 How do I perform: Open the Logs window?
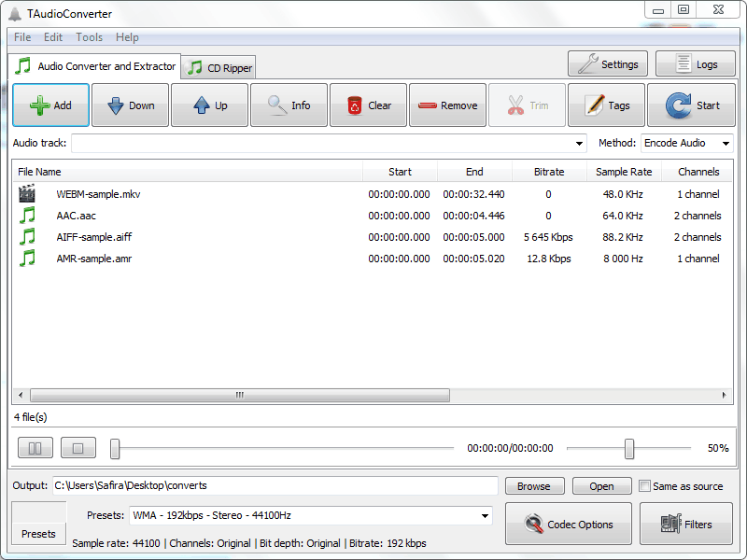[x=696, y=63]
